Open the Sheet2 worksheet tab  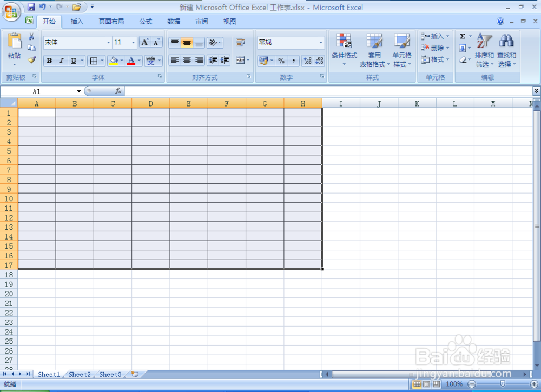click(80, 374)
